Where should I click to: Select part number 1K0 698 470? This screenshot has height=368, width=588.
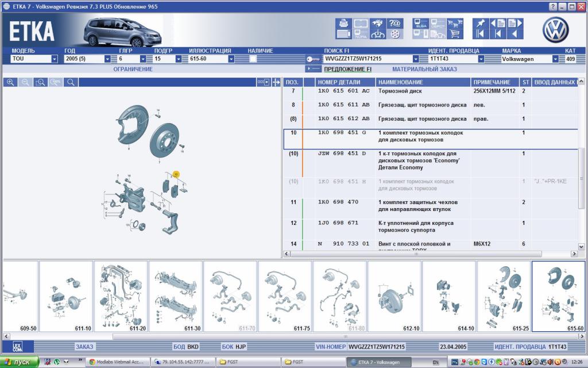click(338, 202)
